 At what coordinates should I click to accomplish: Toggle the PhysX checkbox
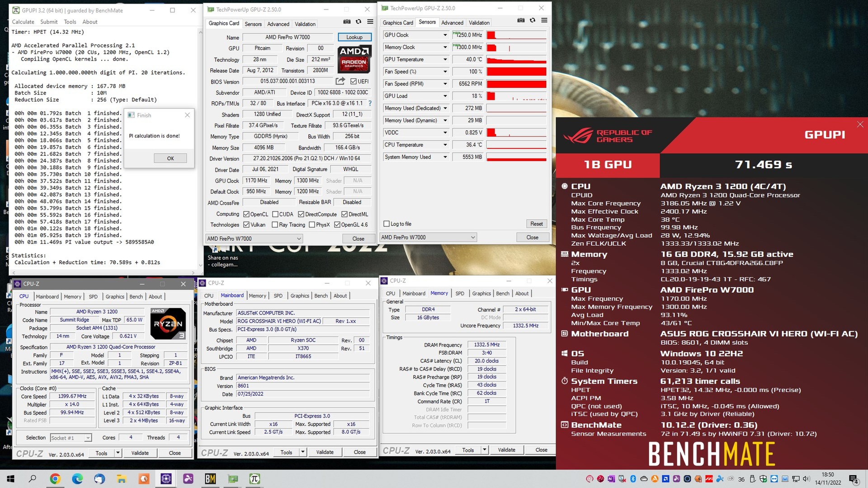click(x=312, y=225)
